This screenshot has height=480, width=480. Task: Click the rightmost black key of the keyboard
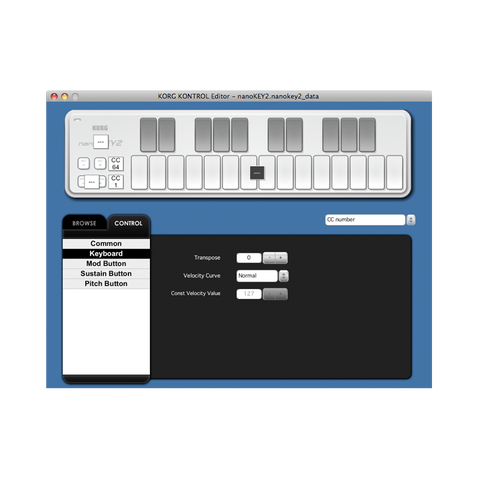click(367, 135)
